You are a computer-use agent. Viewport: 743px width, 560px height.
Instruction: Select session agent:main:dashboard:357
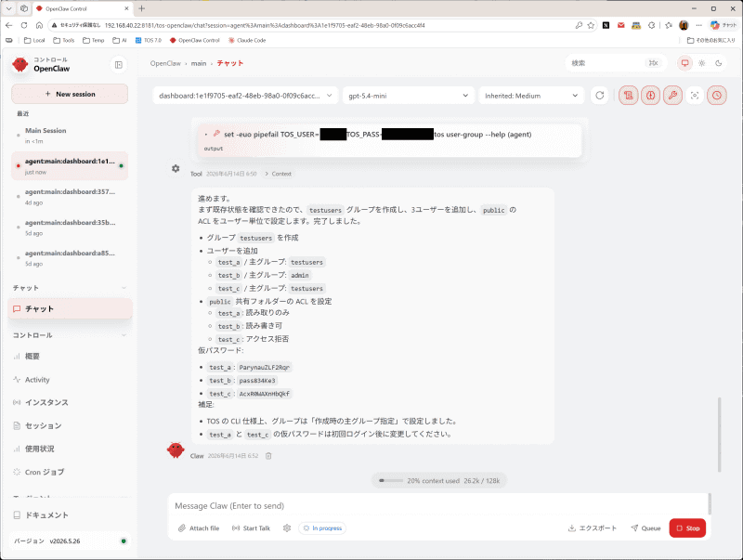click(x=70, y=197)
